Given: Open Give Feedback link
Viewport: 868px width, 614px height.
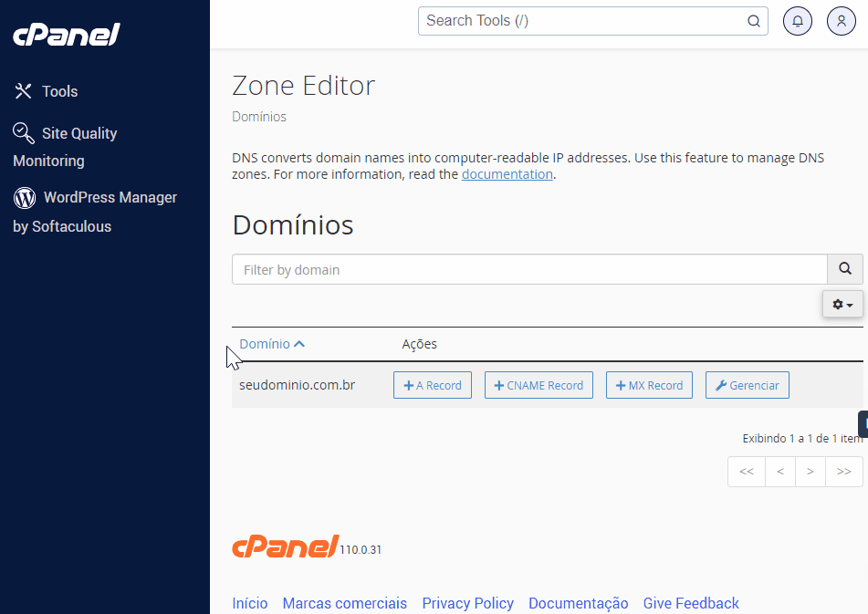Looking at the screenshot, I should click(x=691, y=603).
